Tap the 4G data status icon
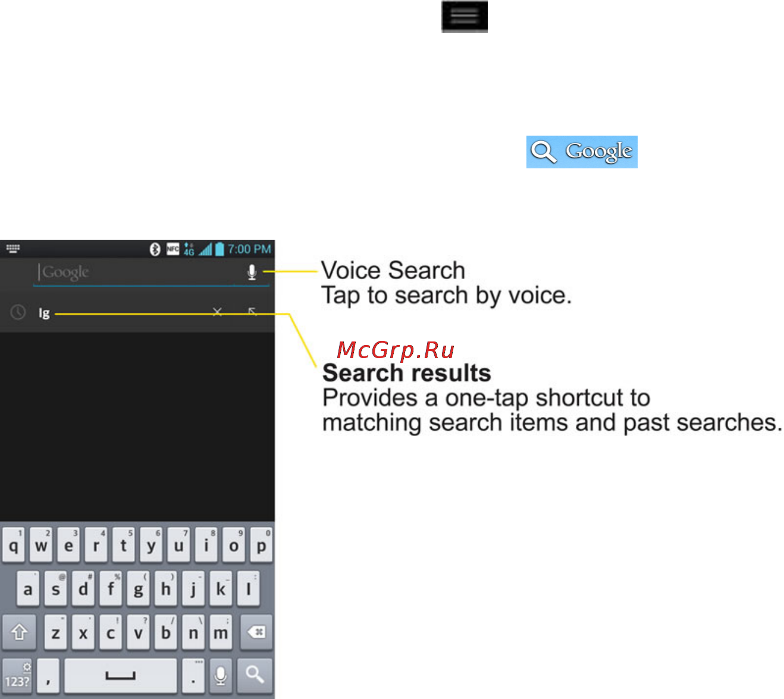 coord(189,249)
